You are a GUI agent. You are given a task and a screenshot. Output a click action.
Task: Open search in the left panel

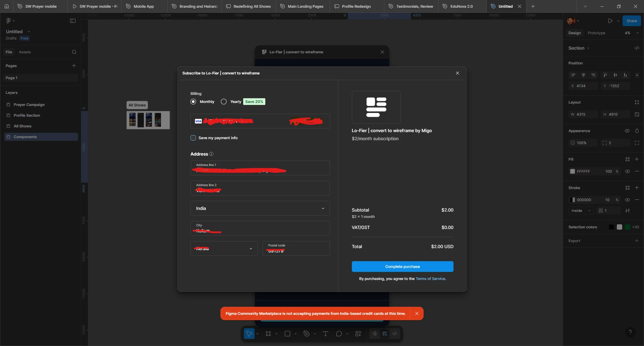coord(74,52)
